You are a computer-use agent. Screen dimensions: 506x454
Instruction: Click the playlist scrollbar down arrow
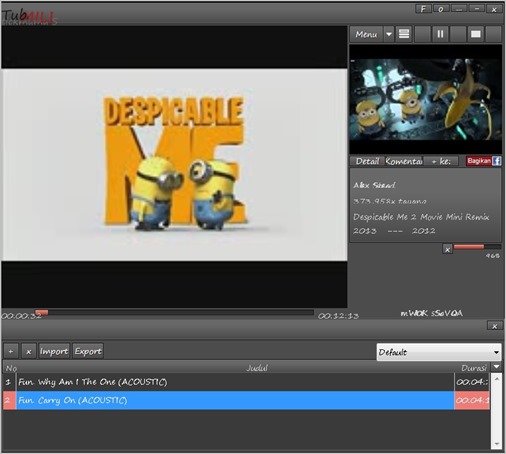click(x=496, y=444)
